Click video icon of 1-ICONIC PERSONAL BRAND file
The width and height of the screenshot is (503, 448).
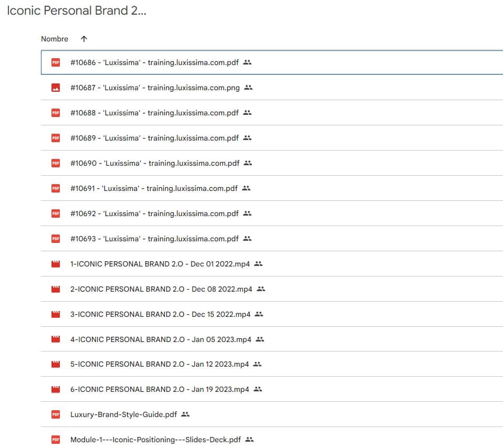pos(56,264)
